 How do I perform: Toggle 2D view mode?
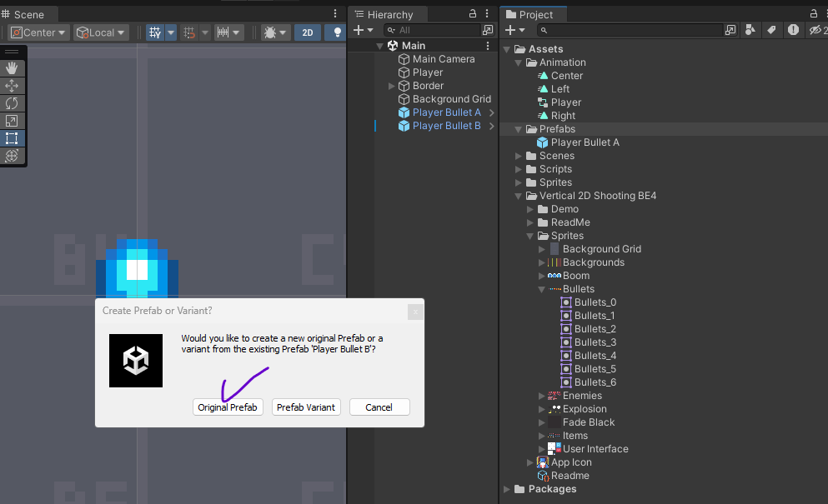pos(308,32)
